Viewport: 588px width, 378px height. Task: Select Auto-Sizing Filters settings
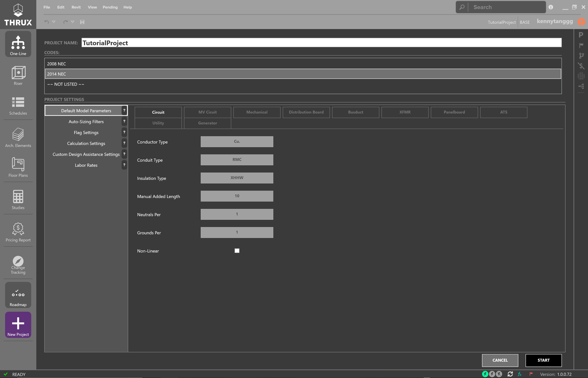tap(86, 122)
